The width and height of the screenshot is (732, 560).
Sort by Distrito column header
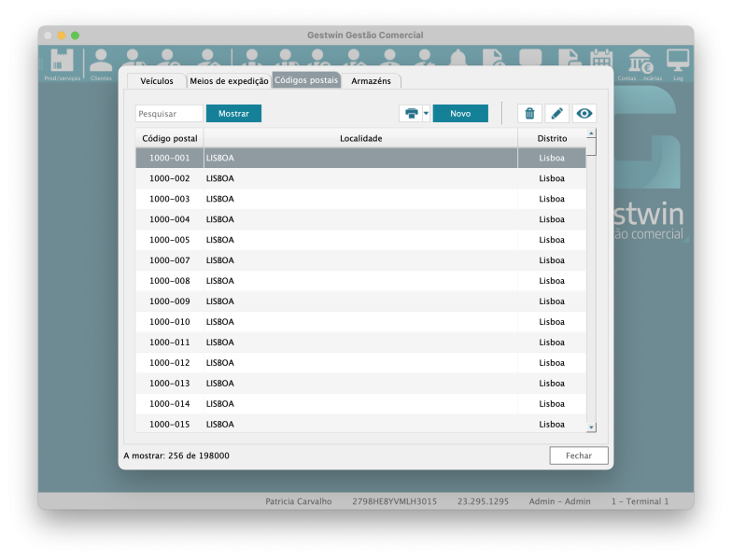tap(552, 138)
